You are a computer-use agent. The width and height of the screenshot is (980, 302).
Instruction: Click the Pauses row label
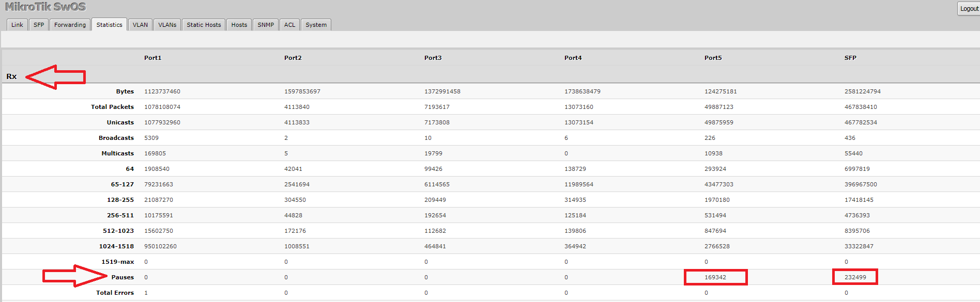tap(122, 277)
